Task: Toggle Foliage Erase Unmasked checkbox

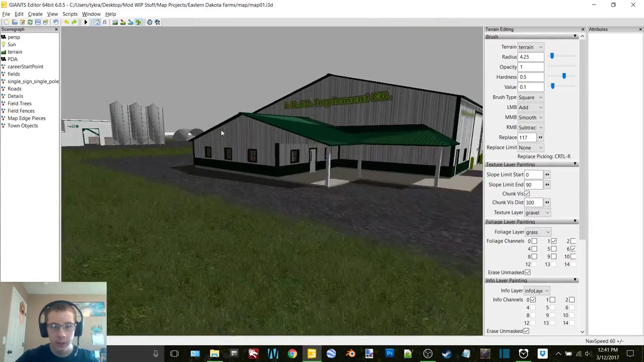Action: (527, 273)
